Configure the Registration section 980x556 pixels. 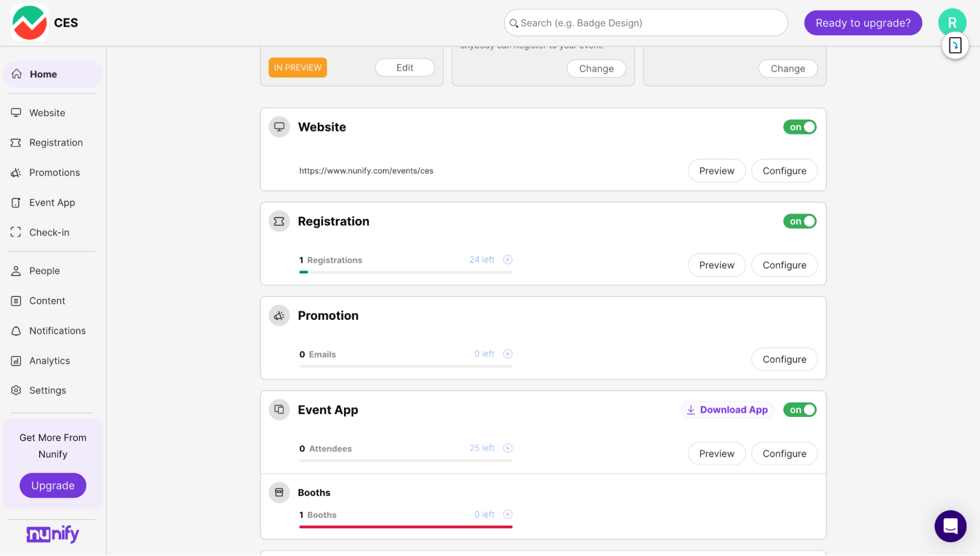(784, 265)
